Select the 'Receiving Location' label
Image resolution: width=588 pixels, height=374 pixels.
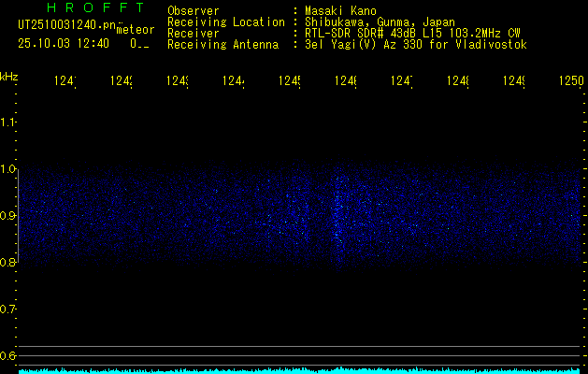coord(226,22)
